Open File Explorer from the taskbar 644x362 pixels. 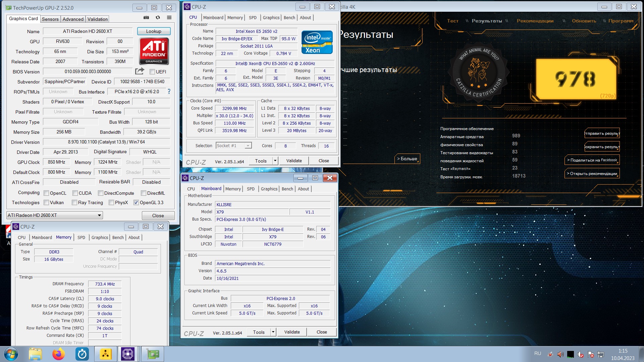(x=35, y=354)
